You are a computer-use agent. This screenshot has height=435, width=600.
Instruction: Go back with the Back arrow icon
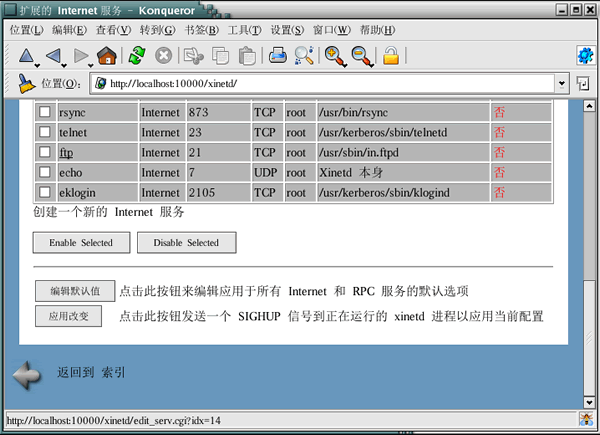coord(53,56)
